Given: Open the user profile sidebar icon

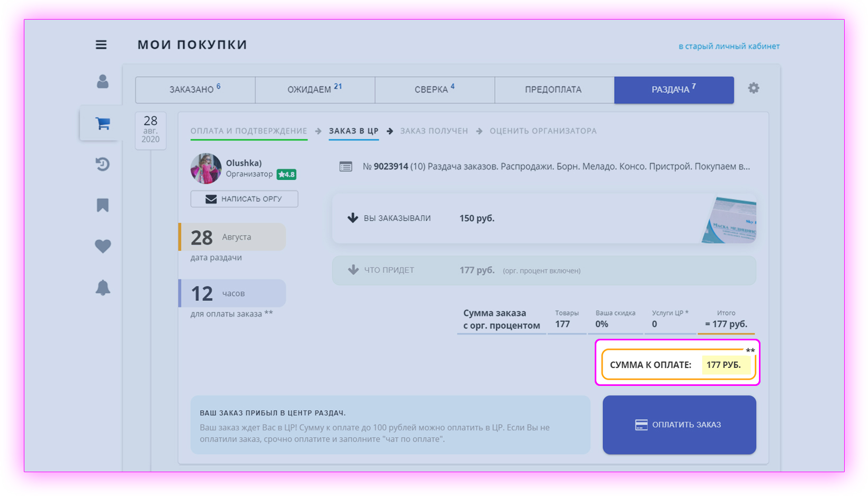Looking at the screenshot, I should [103, 82].
